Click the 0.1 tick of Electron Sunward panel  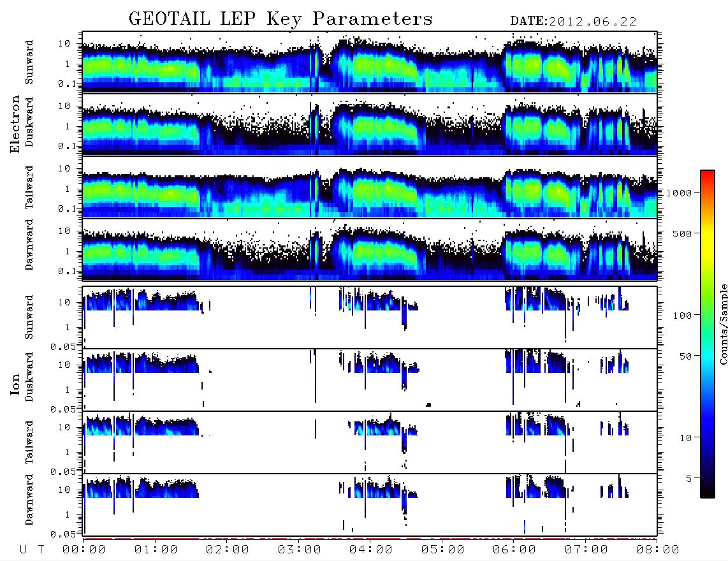point(67,84)
